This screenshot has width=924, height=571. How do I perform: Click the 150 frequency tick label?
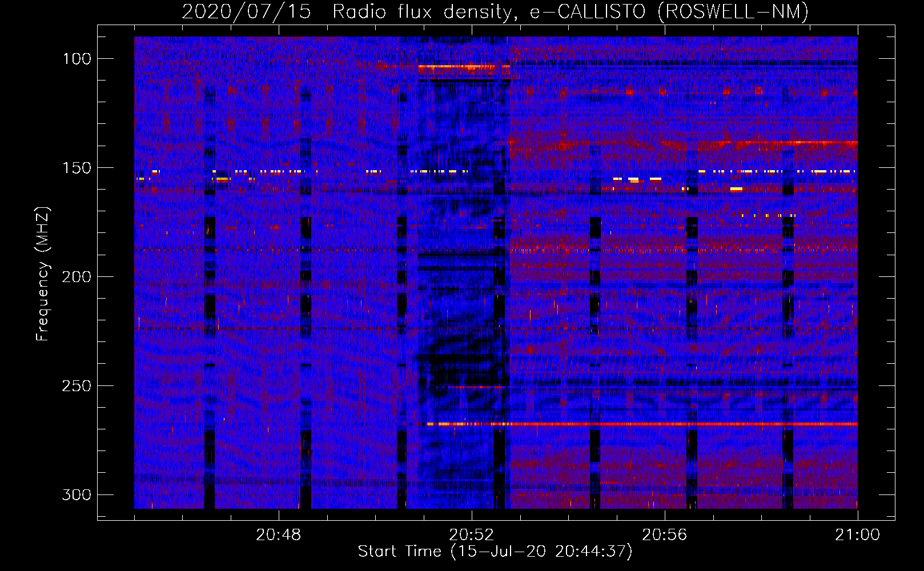(x=76, y=168)
